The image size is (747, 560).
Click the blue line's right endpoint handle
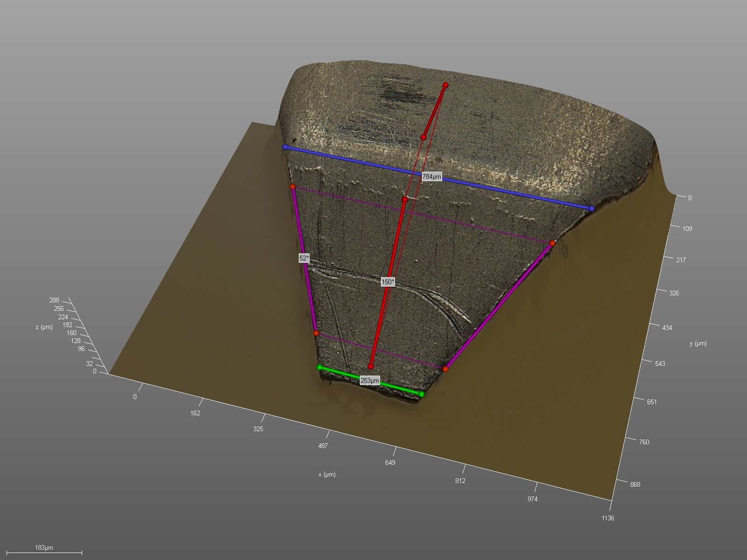click(591, 209)
